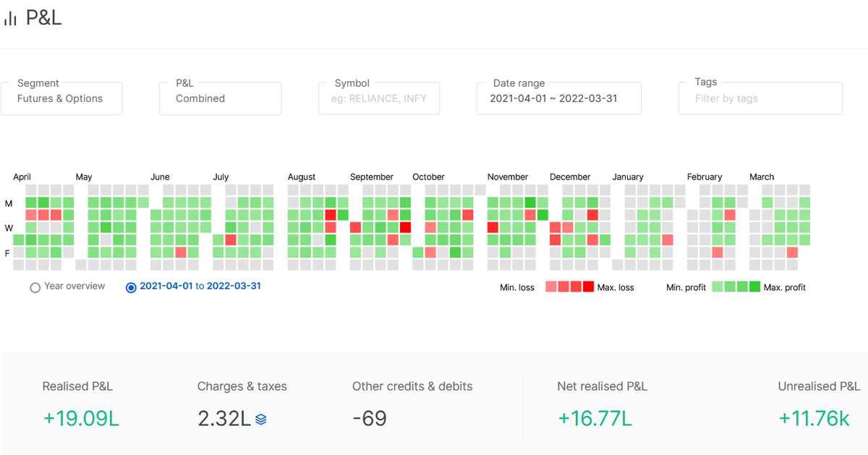Click the April month label on heatmap
The width and height of the screenshot is (868, 455).
point(22,177)
